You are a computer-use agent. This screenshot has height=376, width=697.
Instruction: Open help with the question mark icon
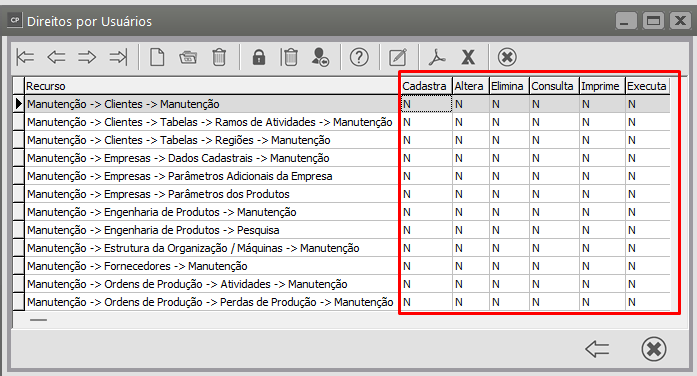click(x=359, y=57)
